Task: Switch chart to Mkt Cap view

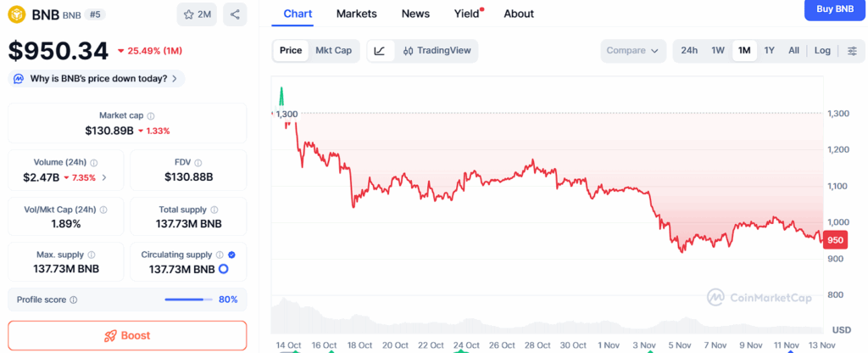Action: click(333, 51)
